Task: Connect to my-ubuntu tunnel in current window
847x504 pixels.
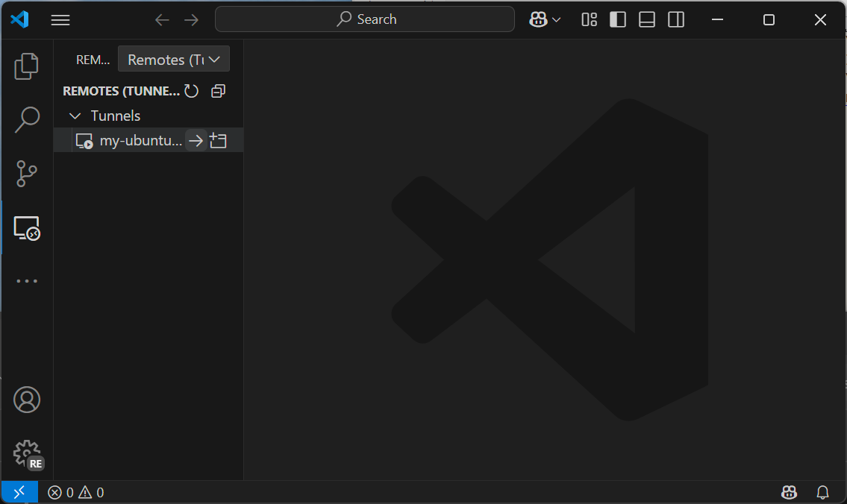Action: (196, 141)
